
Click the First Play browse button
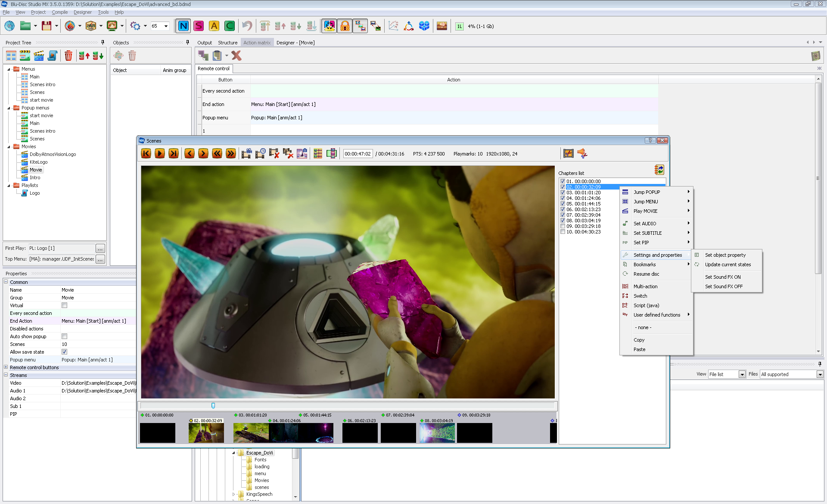tap(100, 249)
